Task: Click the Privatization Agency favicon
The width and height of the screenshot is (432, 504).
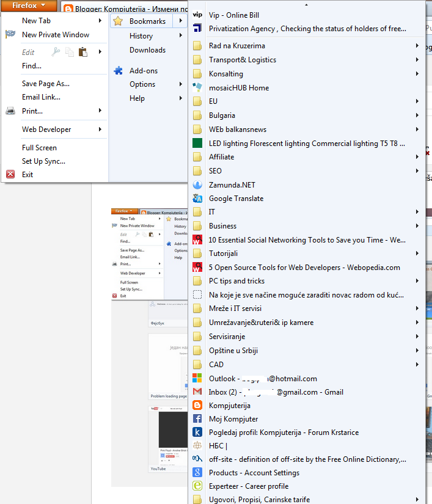Action: [197, 28]
